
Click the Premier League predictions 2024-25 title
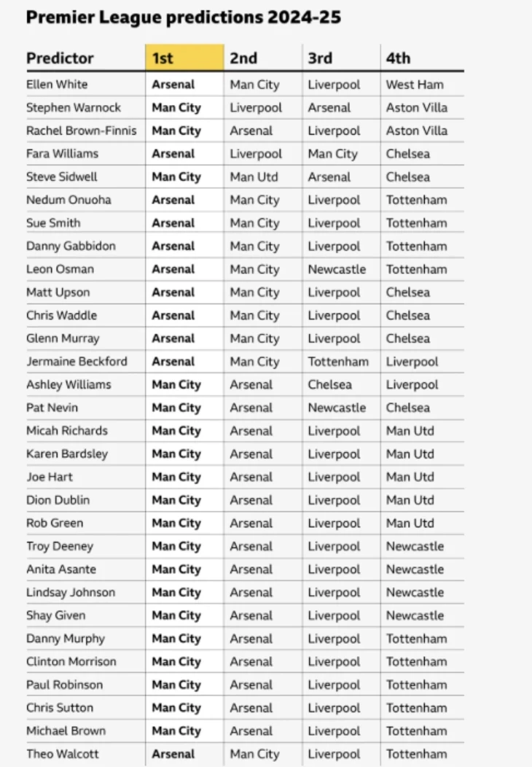point(184,17)
